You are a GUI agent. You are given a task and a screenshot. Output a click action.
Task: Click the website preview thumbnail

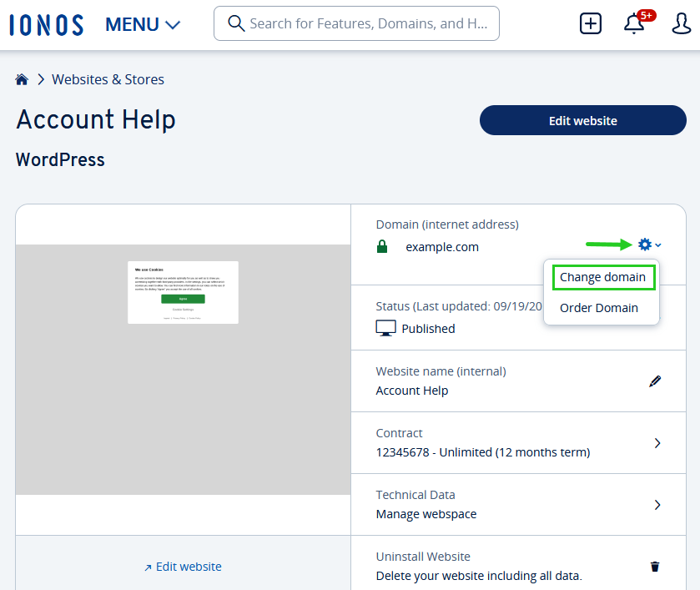pyautogui.click(x=183, y=369)
